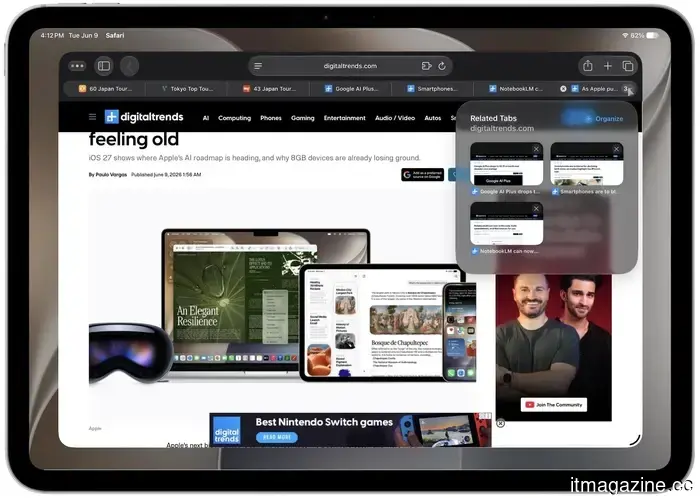Click the Apple devices hero image

pos(283,306)
